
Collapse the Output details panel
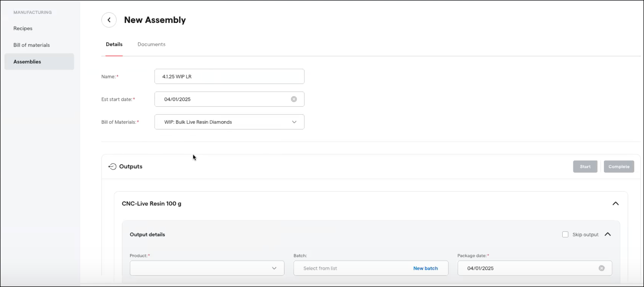click(608, 234)
